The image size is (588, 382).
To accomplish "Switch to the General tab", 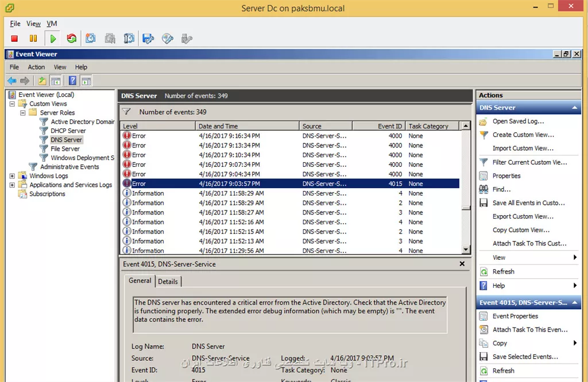I will tap(140, 280).
